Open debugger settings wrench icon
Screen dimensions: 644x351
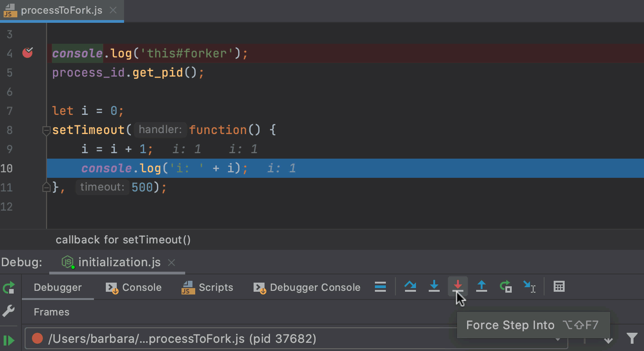pos(9,311)
